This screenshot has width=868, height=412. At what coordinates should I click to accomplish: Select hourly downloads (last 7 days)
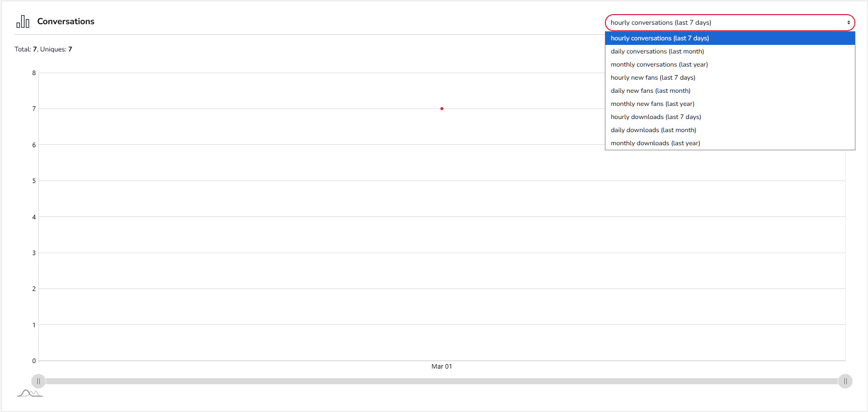coord(656,117)
